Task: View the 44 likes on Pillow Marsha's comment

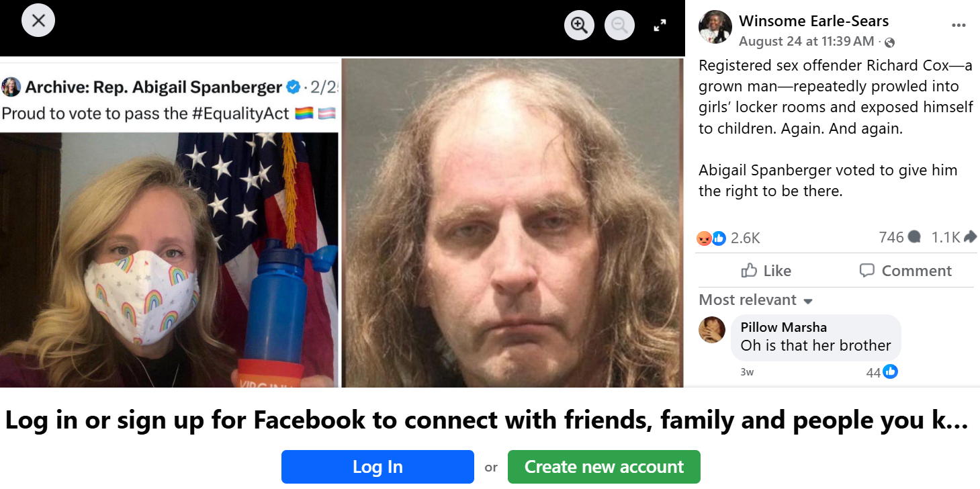Action: pyautogui.click(x=881, y=371)
